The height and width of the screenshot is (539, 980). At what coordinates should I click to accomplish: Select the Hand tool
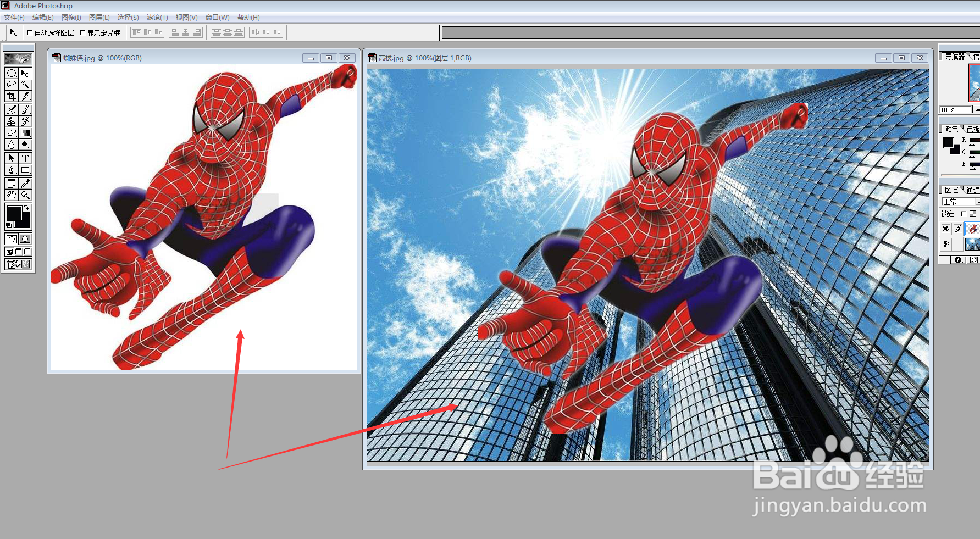11,195
